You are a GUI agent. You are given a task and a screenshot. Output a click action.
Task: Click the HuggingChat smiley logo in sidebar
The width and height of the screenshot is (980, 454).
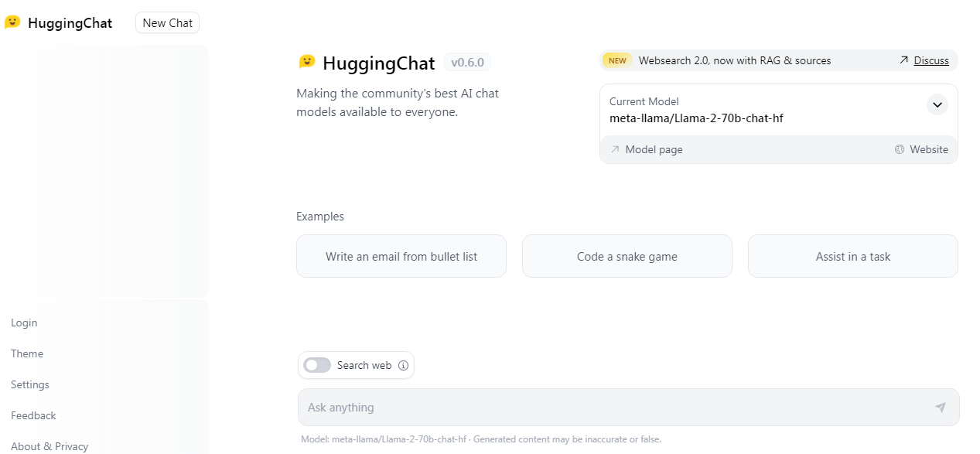pyautogui.click(x=12, y=22)
